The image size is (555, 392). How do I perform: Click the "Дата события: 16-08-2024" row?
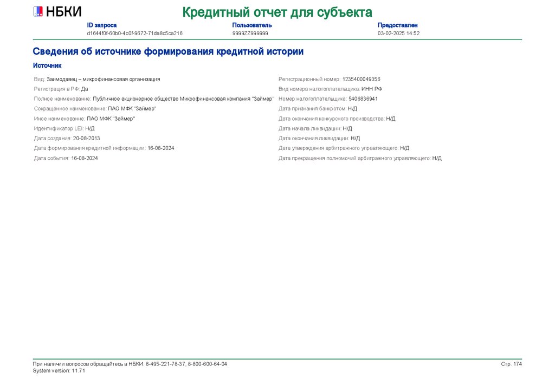pyautogui.click(x=66, y=158)
